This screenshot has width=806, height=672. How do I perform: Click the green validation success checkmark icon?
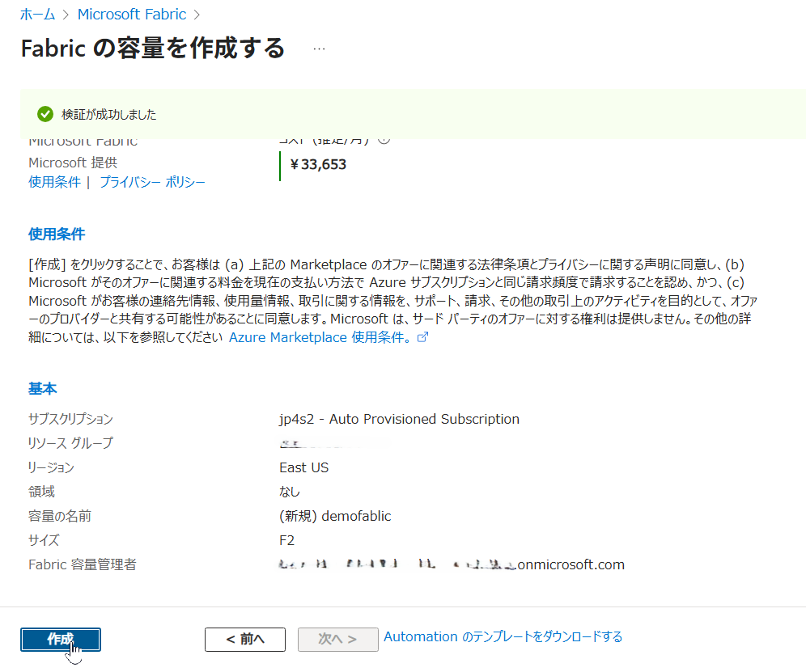coord(45,114)
